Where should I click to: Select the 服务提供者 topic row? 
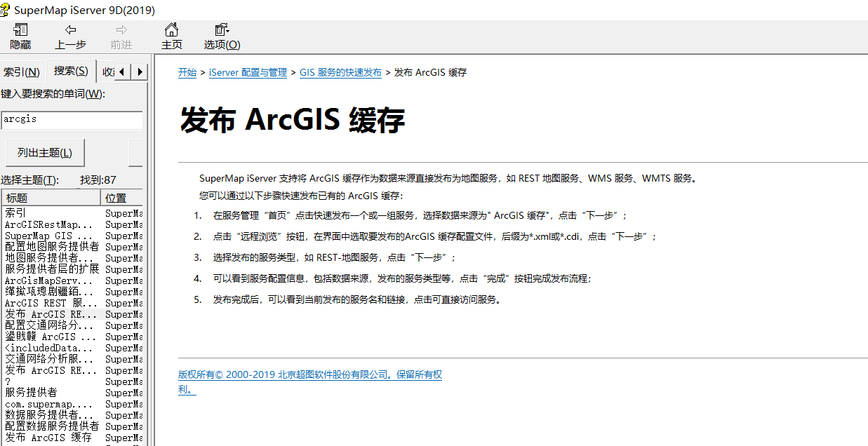[73, 393]
